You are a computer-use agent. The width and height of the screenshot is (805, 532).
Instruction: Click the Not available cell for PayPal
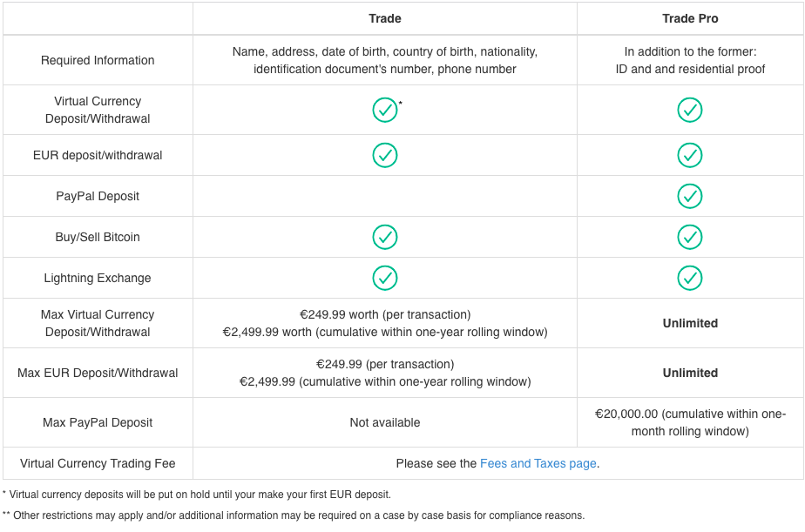pos(384,423)
